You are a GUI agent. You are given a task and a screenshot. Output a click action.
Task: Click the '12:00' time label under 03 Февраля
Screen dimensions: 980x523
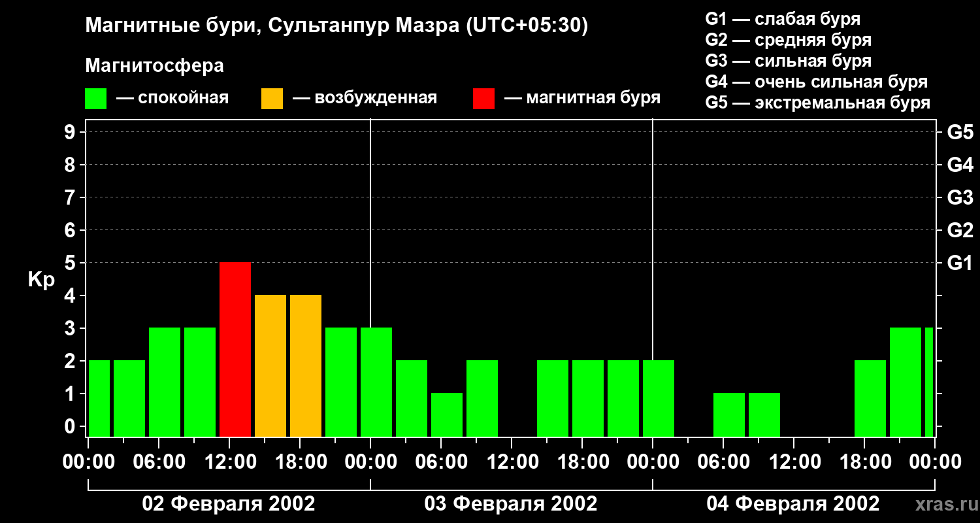(x=512, y=462)
